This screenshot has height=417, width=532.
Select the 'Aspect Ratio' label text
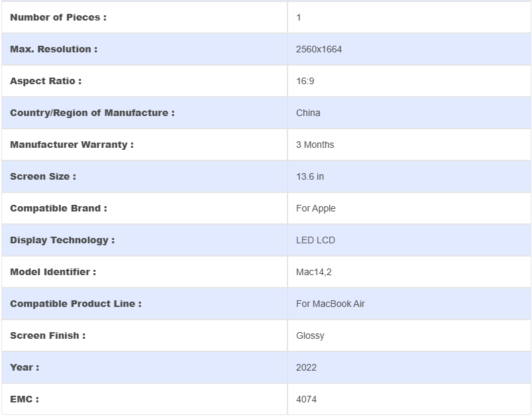(x=46, y=81)
